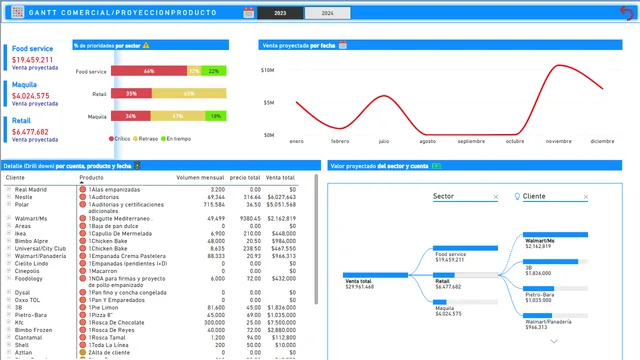
Task: Click the detail table vertical scrollbar
Action: coord(316,239)
